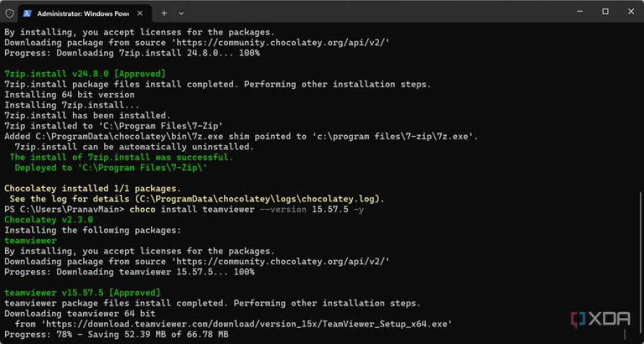Minimize the terminal window

pos(579,12)
